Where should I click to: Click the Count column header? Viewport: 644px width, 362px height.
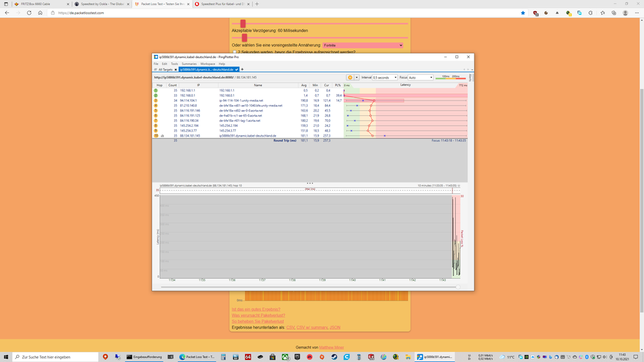coord(173,85)
